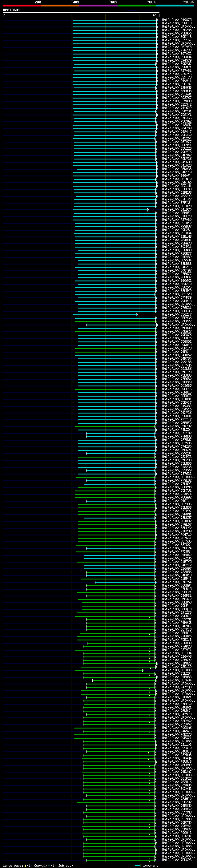The width and height of the screenshot is (197, 868).
Task: Select hit UniRef100_C4QIJ4
Action: [177, 501]
